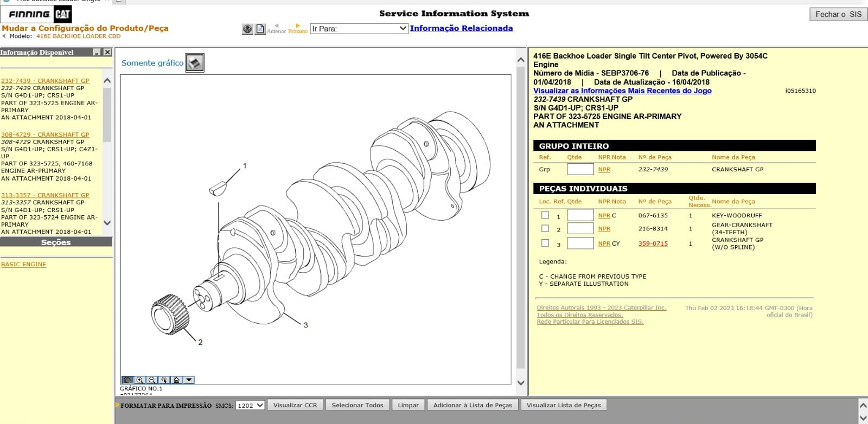Open NPR link for part 067-6135
The height and width of the screenshot is (424, 868).
(x=604, y=216)
